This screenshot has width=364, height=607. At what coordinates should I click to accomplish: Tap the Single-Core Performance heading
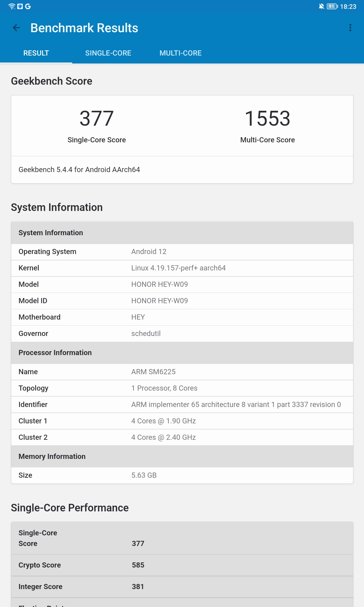click(70, 508)
